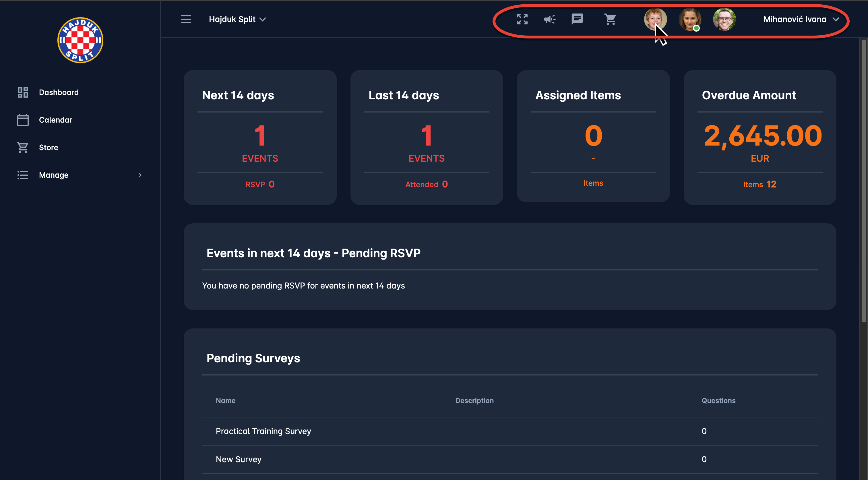Open Store from sidebar
This screenshot has width=868, height=480.
click(49, 147)
